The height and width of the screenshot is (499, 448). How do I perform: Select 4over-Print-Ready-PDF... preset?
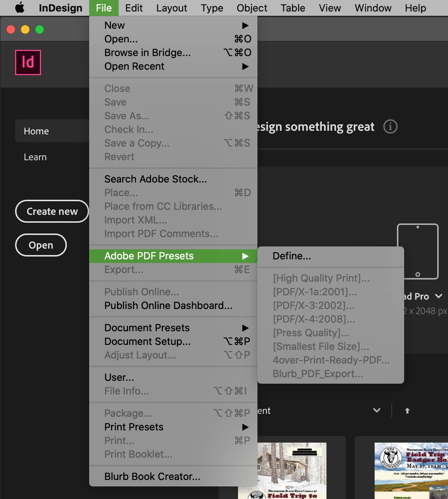pyautogui.click(x=331, y=360)
